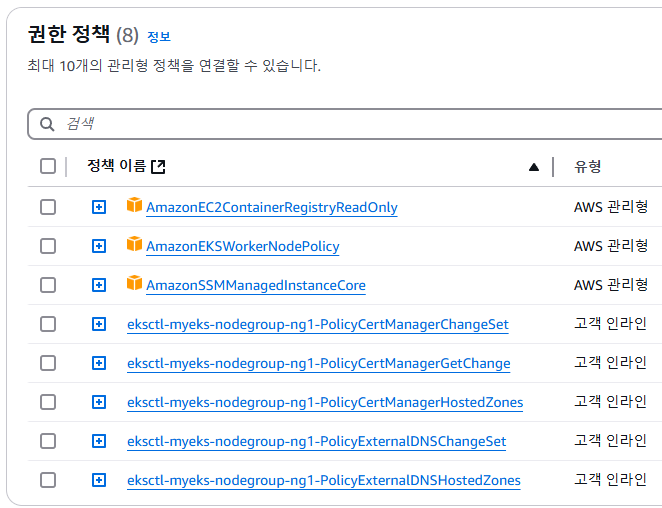The image size is (662, 508).
Task: Check AmazonEC2ContainerRegistryReadOnly row checkbox
Action: point(48,207)
